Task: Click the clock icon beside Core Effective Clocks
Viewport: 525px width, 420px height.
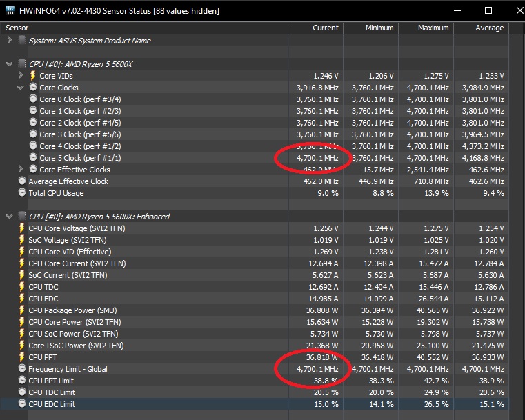Action: point(33,169)
